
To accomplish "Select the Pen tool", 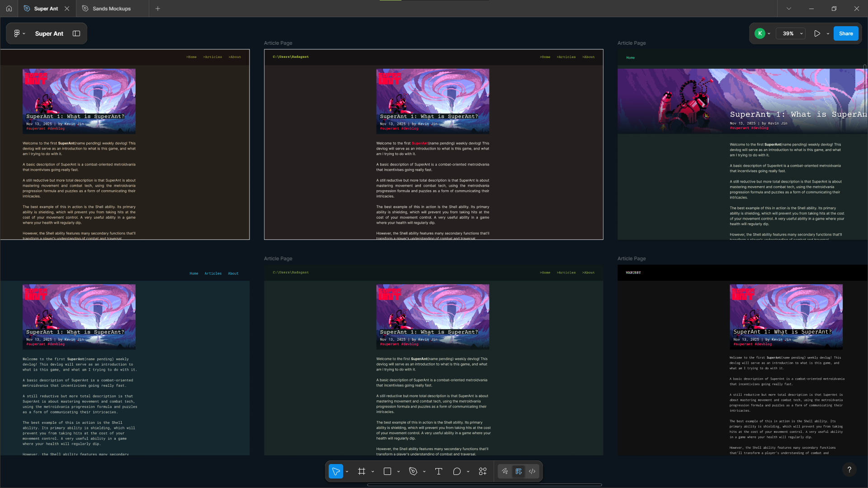I will tap(413, 471).
